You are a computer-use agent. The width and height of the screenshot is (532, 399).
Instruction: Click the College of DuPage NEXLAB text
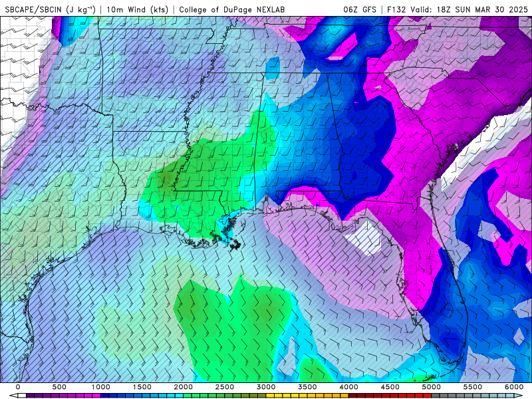[231, 9]
